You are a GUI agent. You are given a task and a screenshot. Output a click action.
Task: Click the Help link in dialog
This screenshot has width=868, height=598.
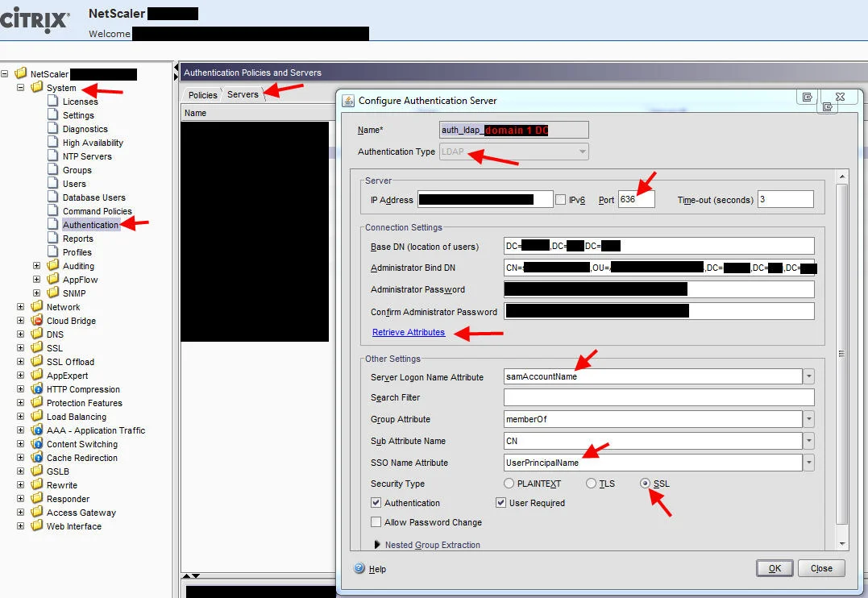(x=377, y=569)
